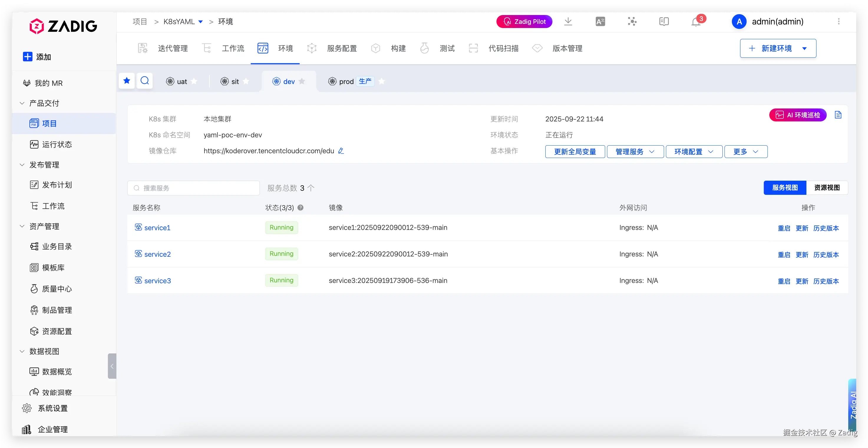The width and height of the screenshot is (868, 448).
Task: Open the service2 link
Action: 157,254
